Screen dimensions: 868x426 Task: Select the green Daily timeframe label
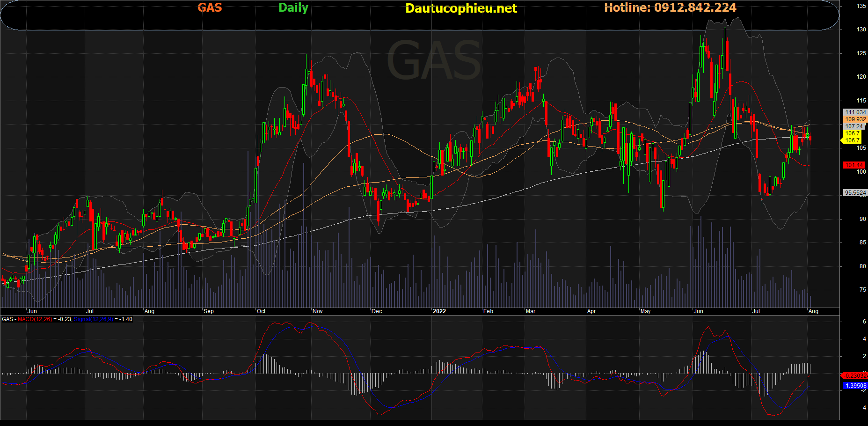[x=293, y=8]
